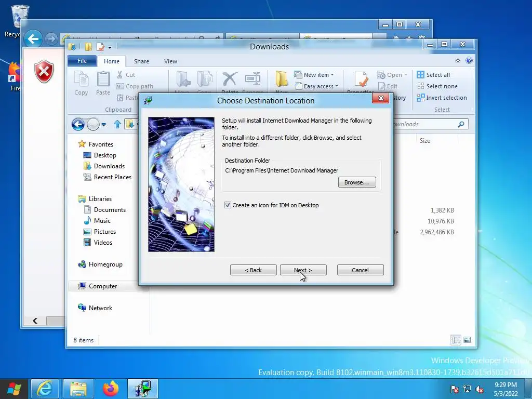Click Edit in the ribbon Open group
This screenshot has width=532, height=399.
(x=388, y=86)
